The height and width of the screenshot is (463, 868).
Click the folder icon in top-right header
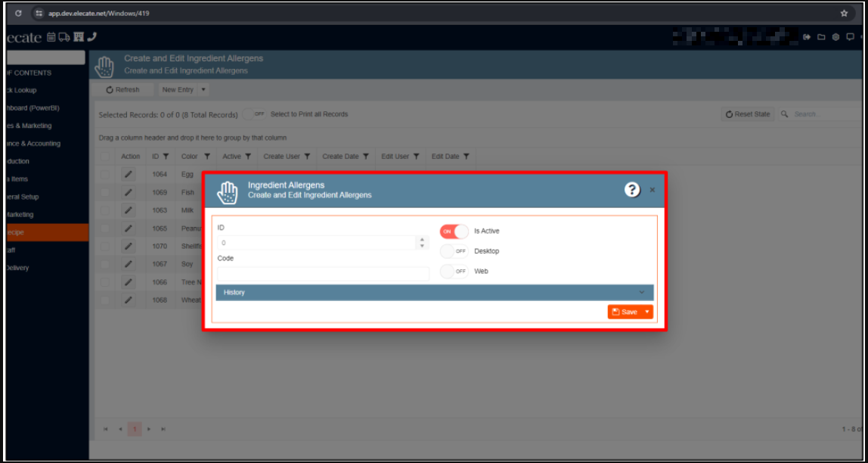(821, 37)
